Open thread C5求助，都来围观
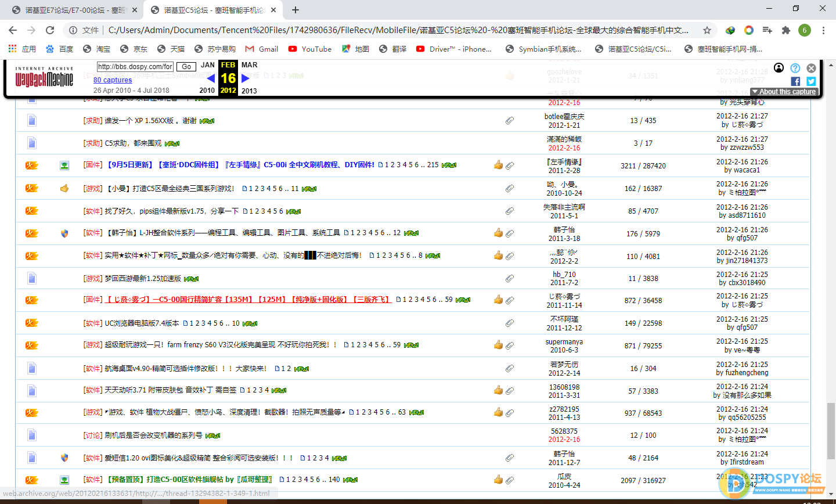This screenshot has width=836, height=504. coord(133,143)
